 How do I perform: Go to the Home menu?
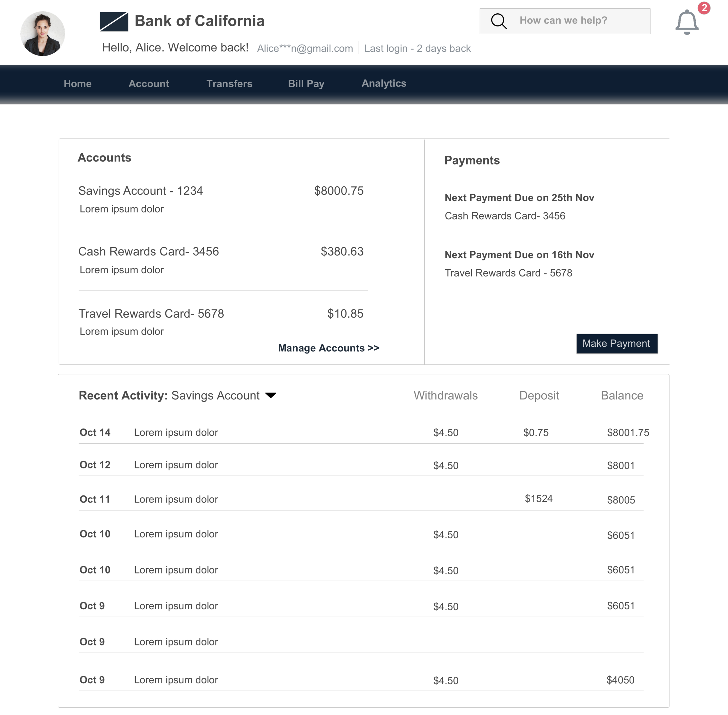[77, 83]
